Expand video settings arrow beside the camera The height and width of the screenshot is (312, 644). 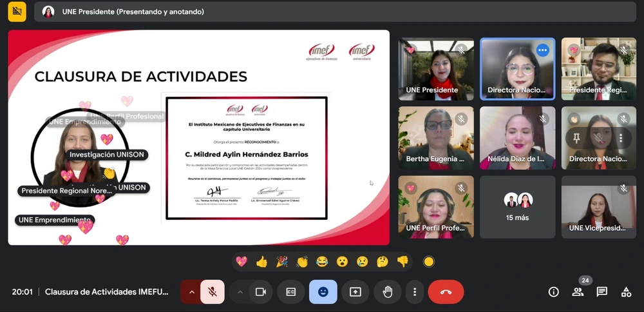(x=240, y=292)
